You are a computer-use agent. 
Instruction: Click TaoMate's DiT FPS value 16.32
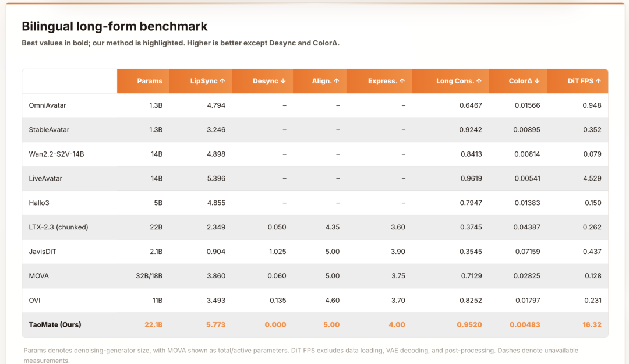click(x=592, y=324)
